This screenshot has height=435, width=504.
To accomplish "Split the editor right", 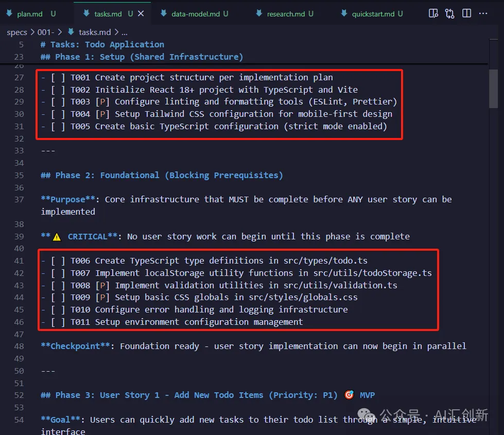I will pos(466,14).
